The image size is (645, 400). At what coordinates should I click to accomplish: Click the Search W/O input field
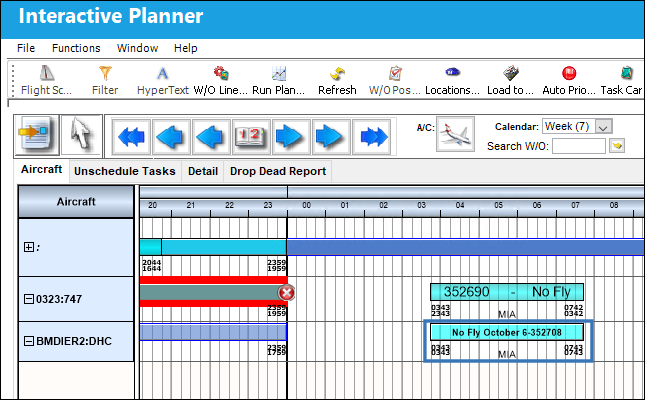(579, 146)
